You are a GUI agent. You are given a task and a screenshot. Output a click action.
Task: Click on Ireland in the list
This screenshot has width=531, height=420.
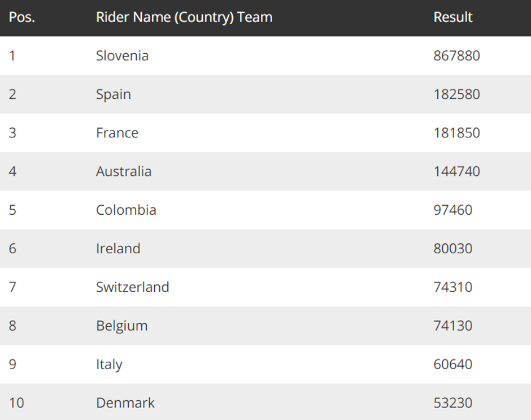point(118,248)
